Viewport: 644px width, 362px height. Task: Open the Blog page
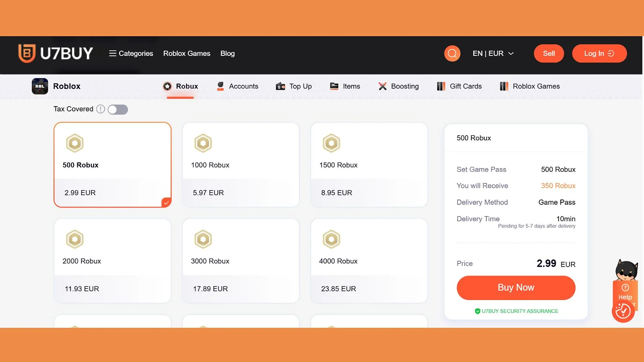tap(227, 53)
